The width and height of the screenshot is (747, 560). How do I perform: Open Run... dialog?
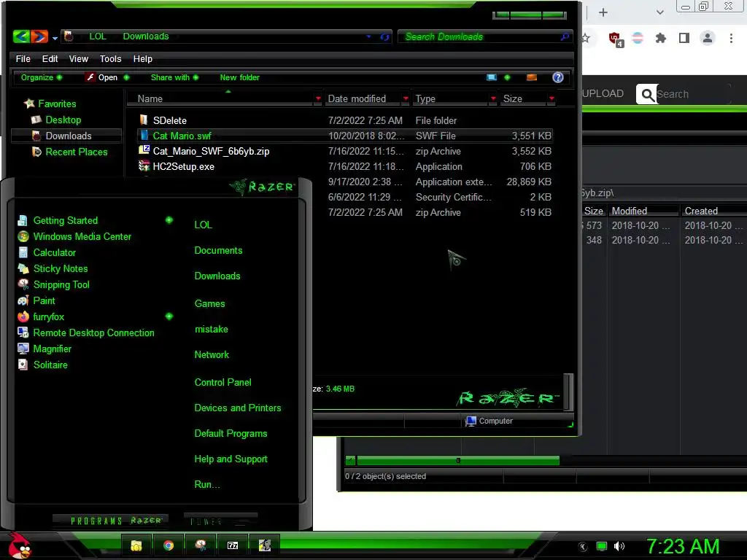(207, 485)
